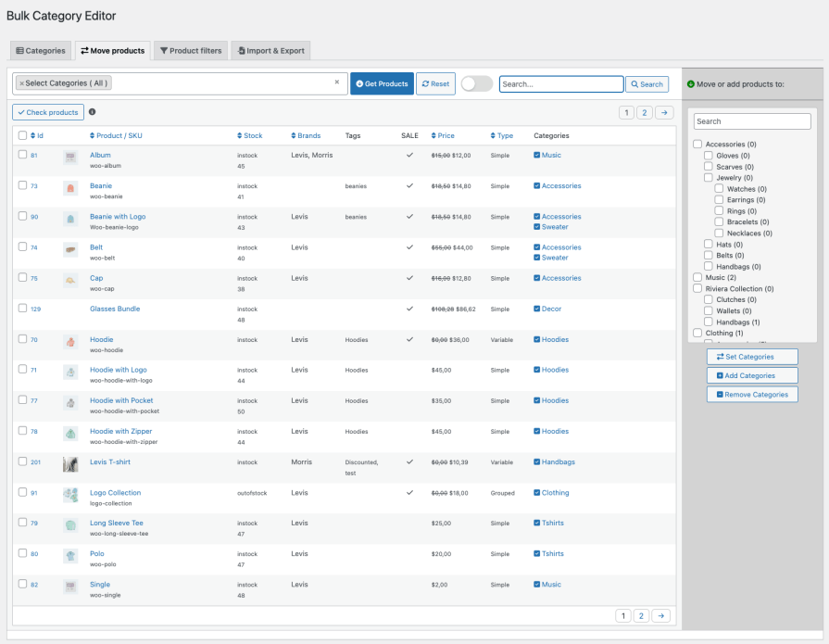Click the Add Categories button
The height and width of the screenshot is (644, 829).
751,375
